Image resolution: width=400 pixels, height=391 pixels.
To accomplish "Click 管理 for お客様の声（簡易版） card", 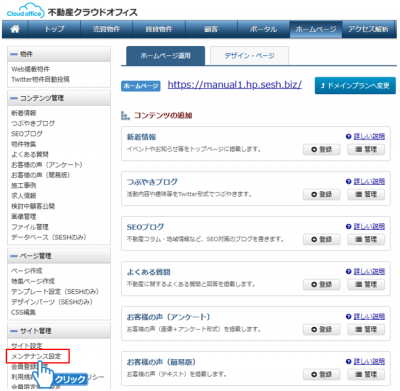I will click(x=366, y=374).
